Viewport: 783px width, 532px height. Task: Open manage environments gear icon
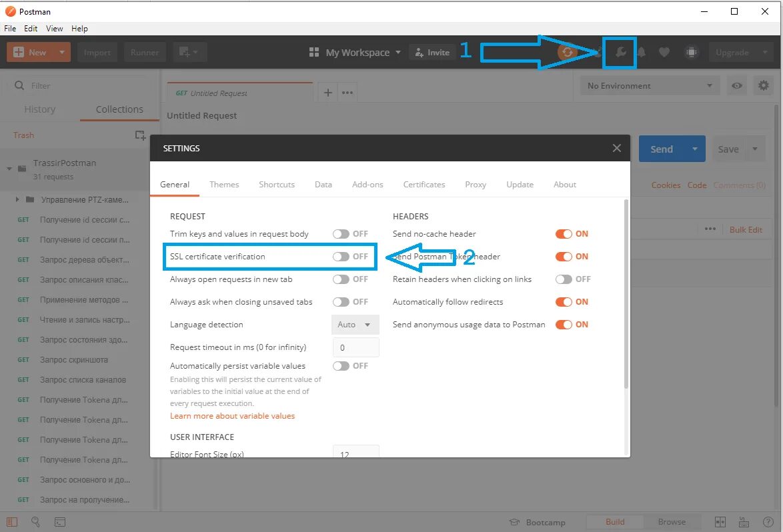tap(764, 86)
